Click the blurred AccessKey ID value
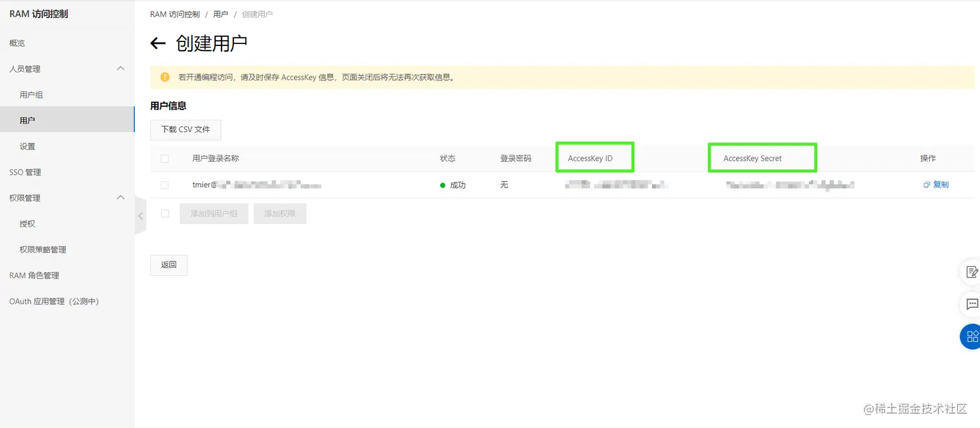The image size is (980, 428). pyautogui.click(x=617, y=185)
